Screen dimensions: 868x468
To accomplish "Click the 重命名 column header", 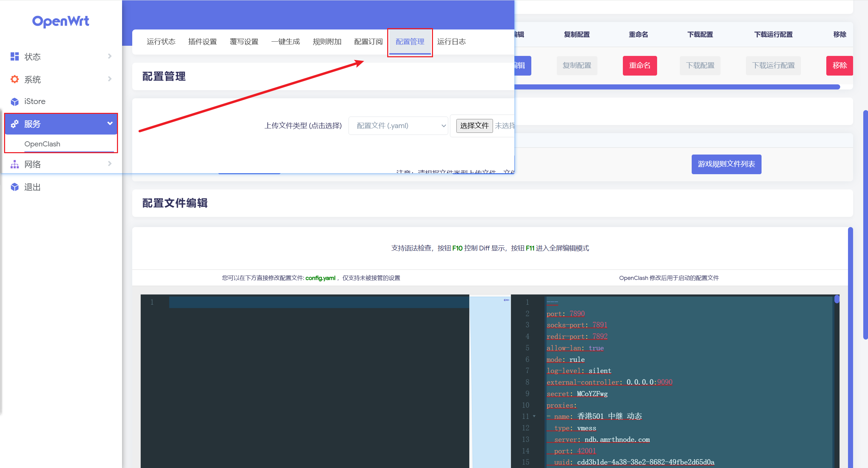I will tap(638, 35).
